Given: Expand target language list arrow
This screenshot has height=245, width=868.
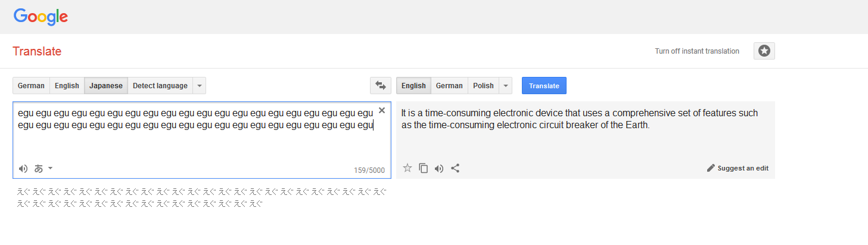Looking at the screenshot, I should (506, 86).
